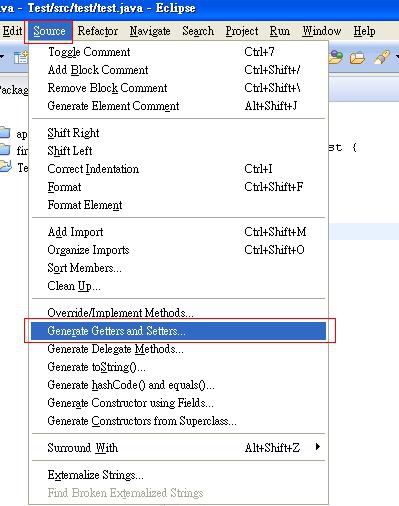Viewport: 399px width, 506px height.
Task: Open the Navigate menu
Action: (150, 31)
